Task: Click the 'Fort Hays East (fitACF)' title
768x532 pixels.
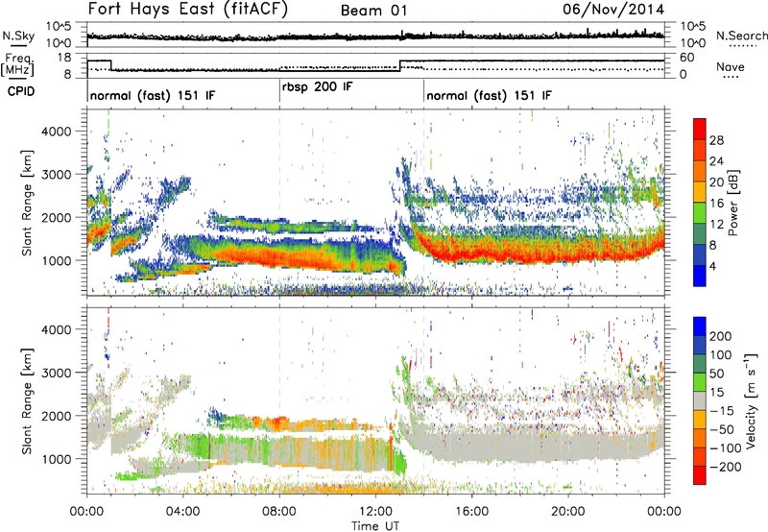Action: [188, 9]
